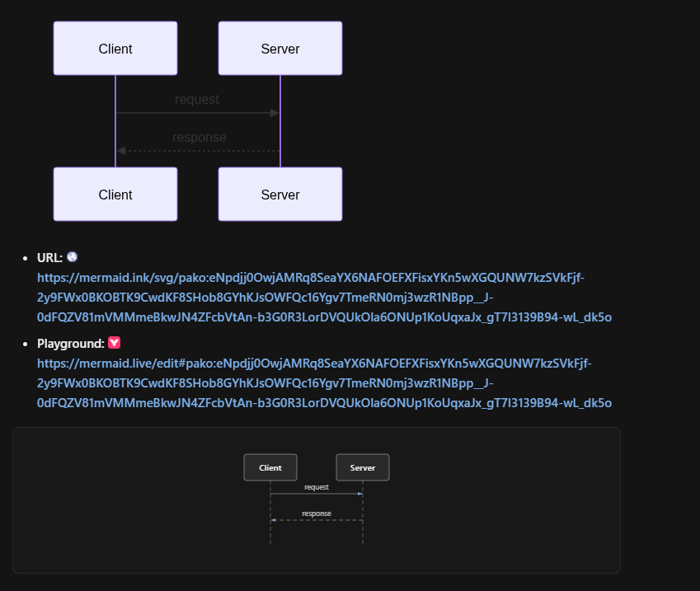Open the mermaid.ink SVG URL link
The width and height of the screenshot is (700, 591).
pyautogui.click(x=324, y=298)
